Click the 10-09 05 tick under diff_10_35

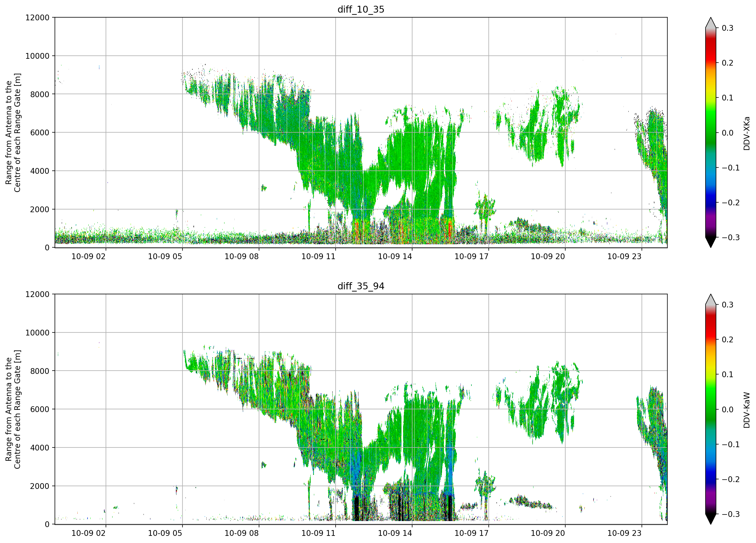coord(165,256)
